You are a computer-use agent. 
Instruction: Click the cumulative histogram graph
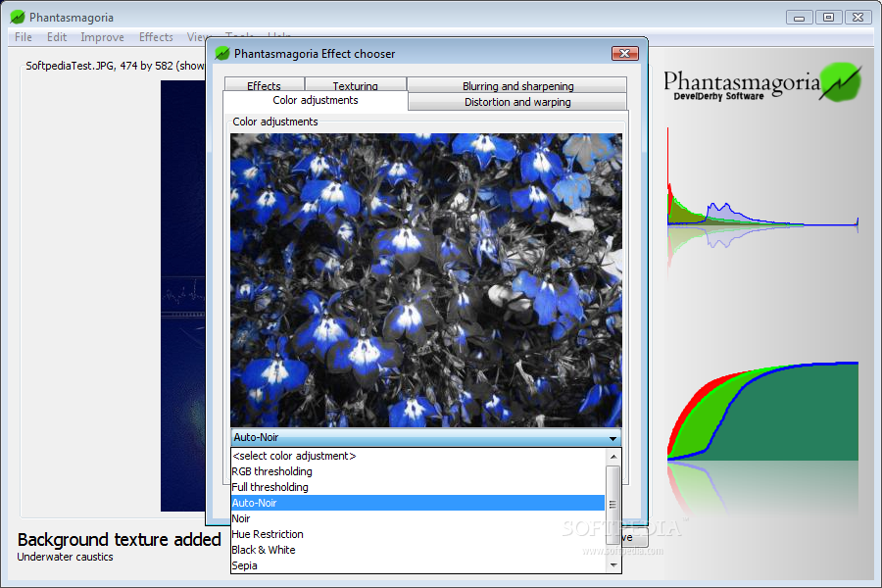[x=762, y=414]
